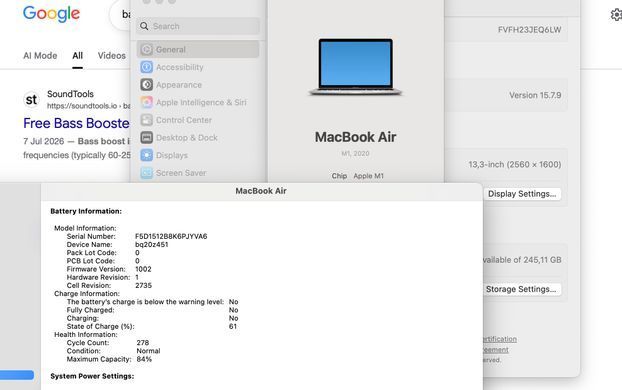Viewport: 622px width, 390px height.
Task: Switch to AI Mode tab in Google
Action: pos(40,56)
